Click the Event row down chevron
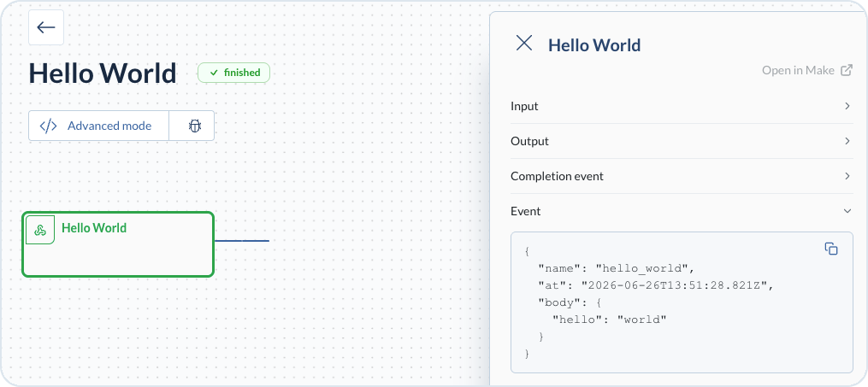The image size is (868, 387). pos(847,211)
